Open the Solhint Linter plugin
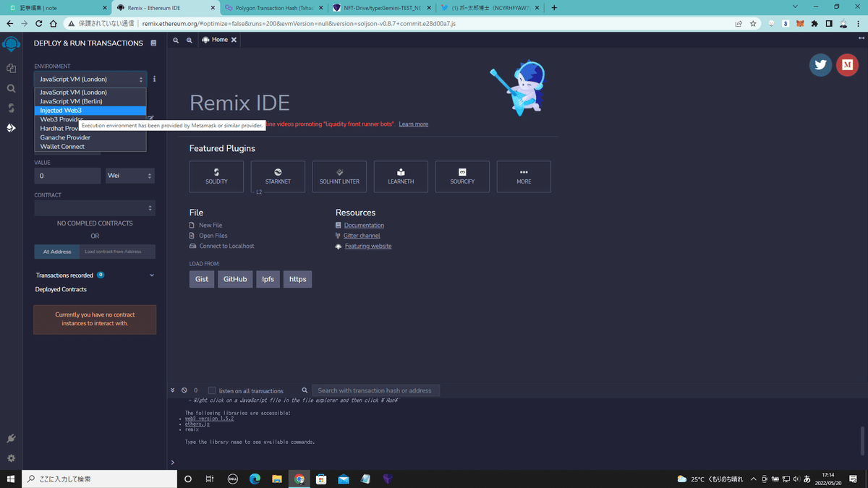This screenshot has width=868, height=488. tap(339, 176)
